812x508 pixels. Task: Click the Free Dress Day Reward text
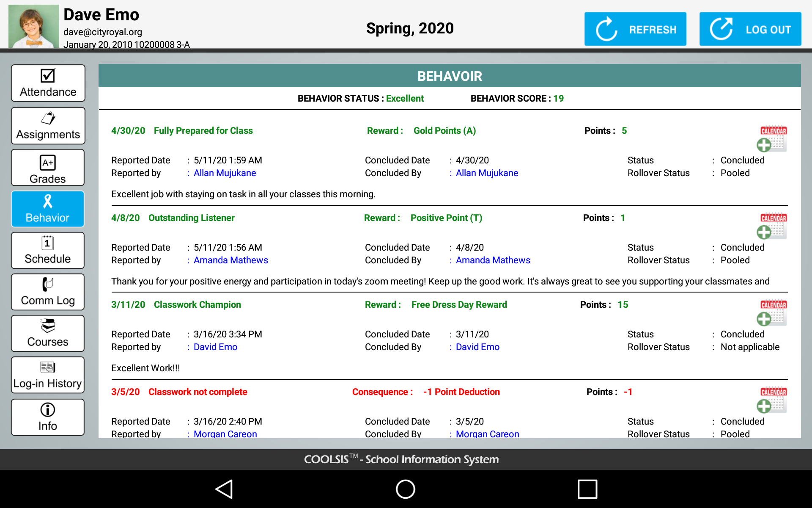(459, 305)
